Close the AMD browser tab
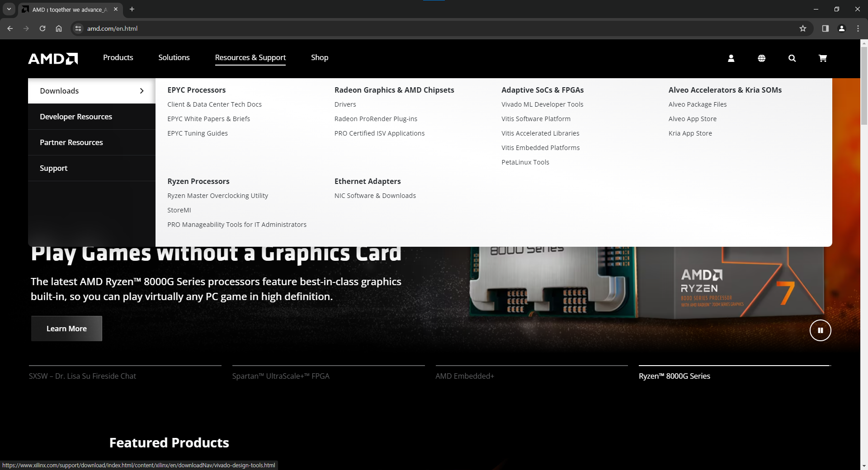The image size is (868, 470). point(116,9)
